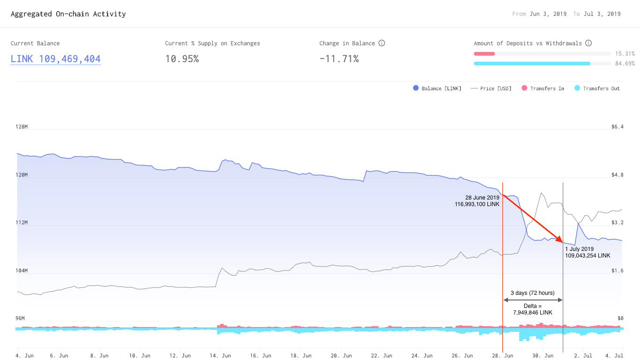
Task: Click the $3.2 price axis label
Action: click(617, 222)
